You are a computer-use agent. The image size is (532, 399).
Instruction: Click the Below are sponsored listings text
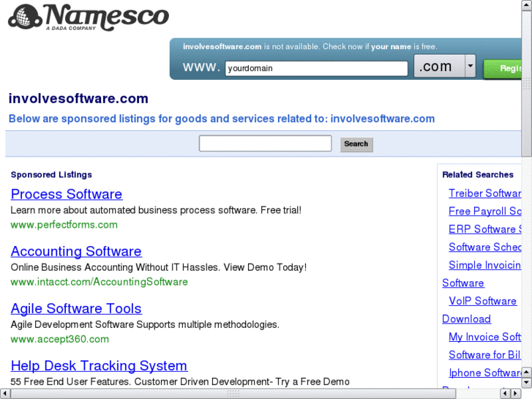[222, 119]
